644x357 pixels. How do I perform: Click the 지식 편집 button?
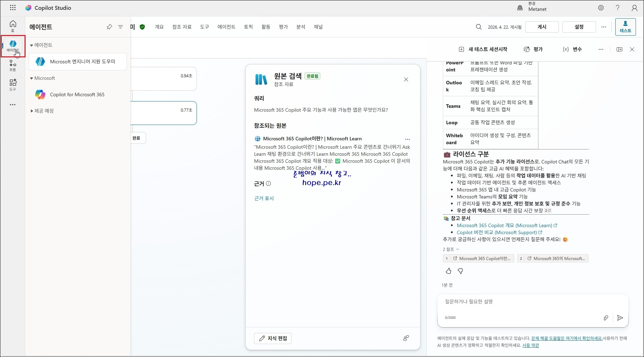pos(273,338)
